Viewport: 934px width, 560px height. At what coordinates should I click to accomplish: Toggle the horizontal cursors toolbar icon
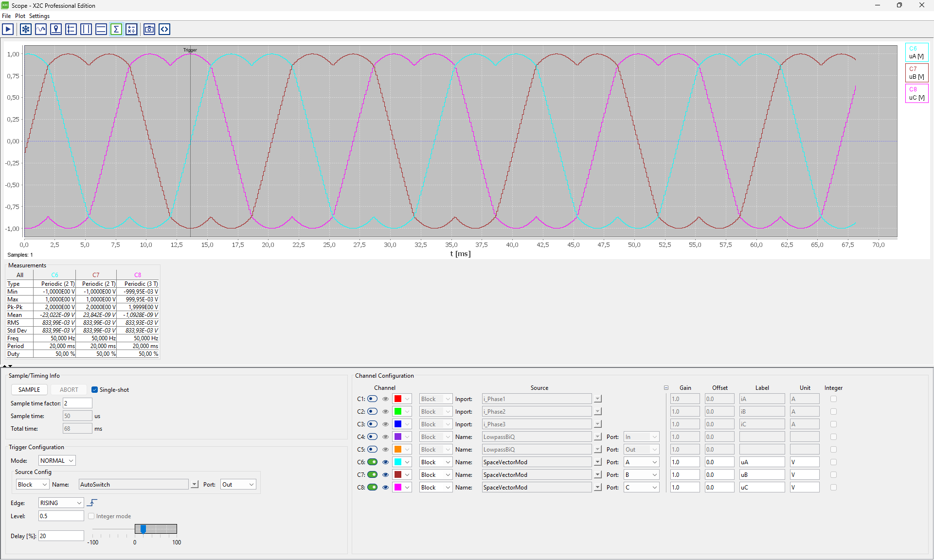[101, 29]
